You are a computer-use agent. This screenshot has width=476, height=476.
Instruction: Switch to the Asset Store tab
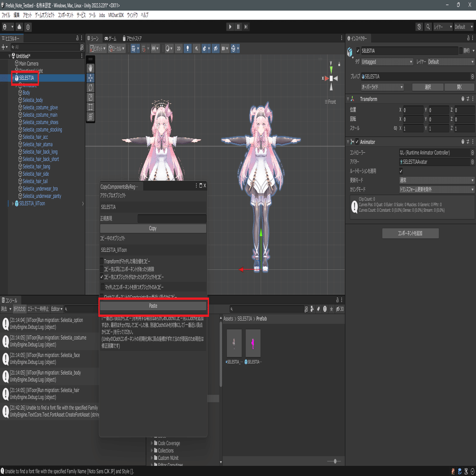132,39
